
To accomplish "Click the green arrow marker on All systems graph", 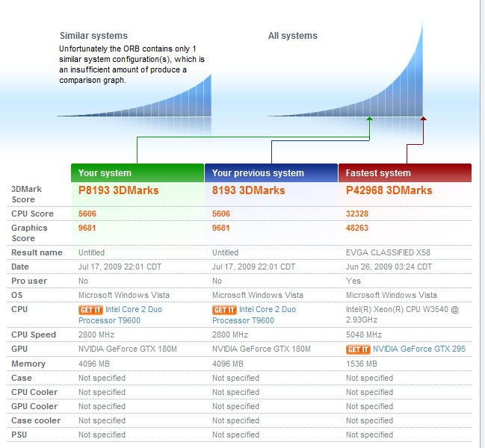I will 369,119.
